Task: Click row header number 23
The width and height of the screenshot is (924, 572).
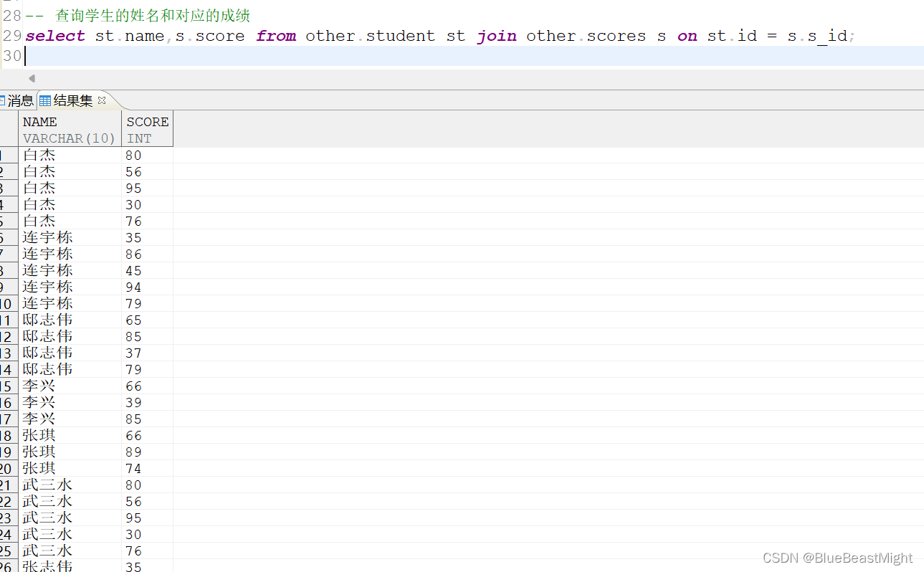Action: [9, 518]
